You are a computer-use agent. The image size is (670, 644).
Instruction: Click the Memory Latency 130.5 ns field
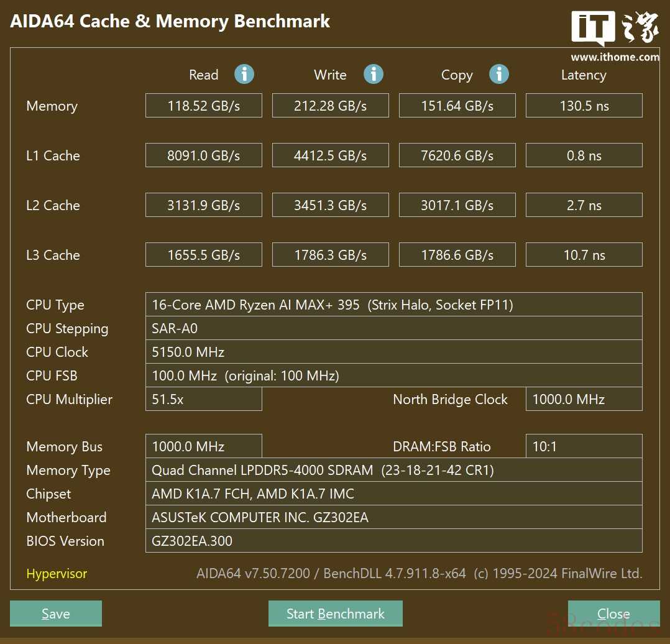click(584, 106)
